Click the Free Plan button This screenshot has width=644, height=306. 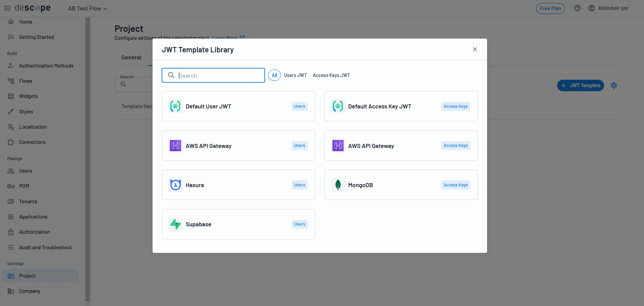pos(550,8)
